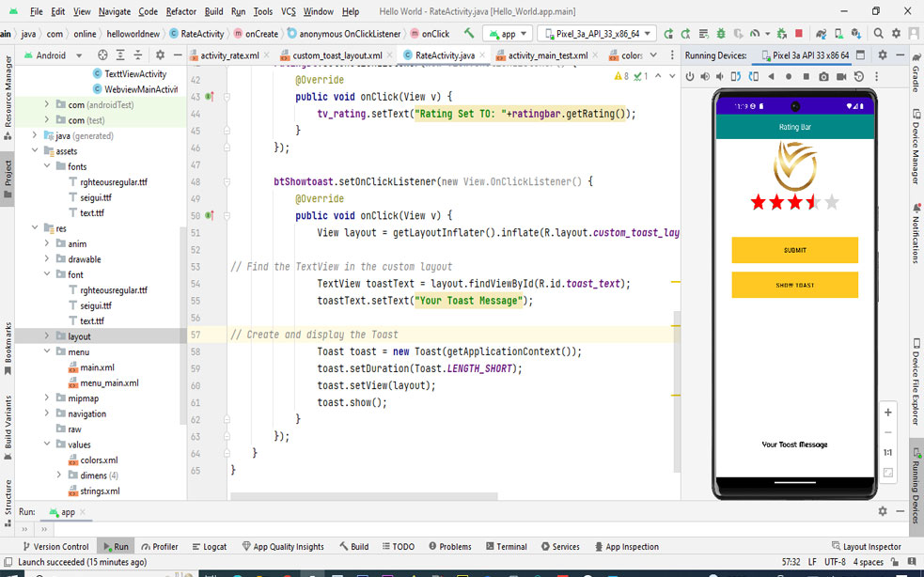Click the emulator Overview square button
The height and width of the screenshot is (577, 924).
(807, 77)
